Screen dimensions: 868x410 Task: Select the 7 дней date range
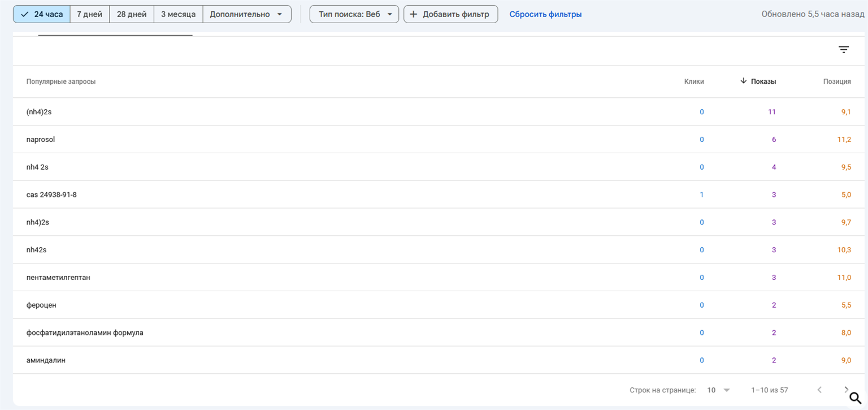click(89, 14)
